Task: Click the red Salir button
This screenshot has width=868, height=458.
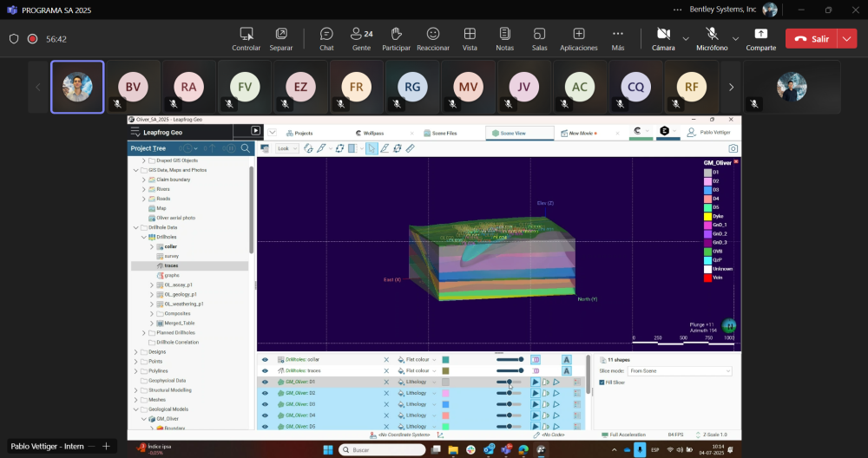Action: 812,39
